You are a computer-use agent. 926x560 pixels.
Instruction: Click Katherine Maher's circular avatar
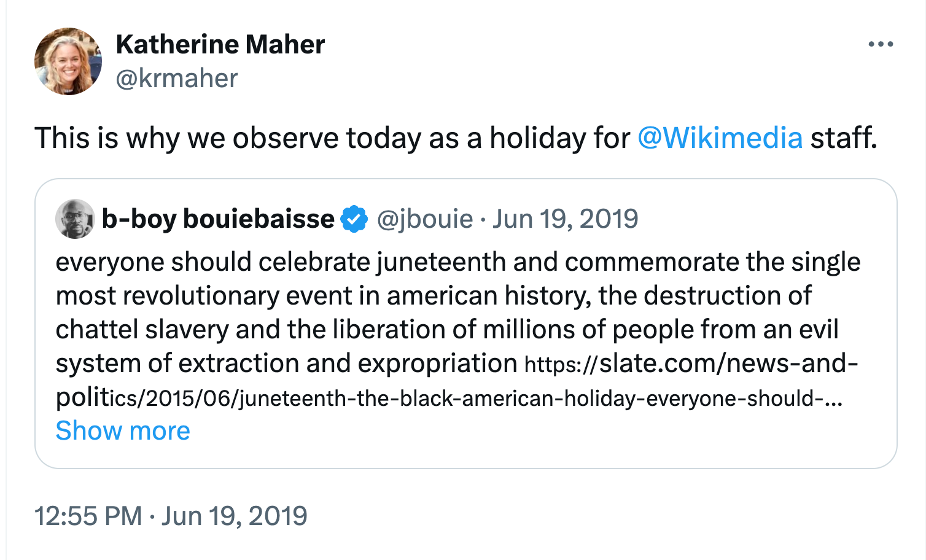(x=68, y=61)
